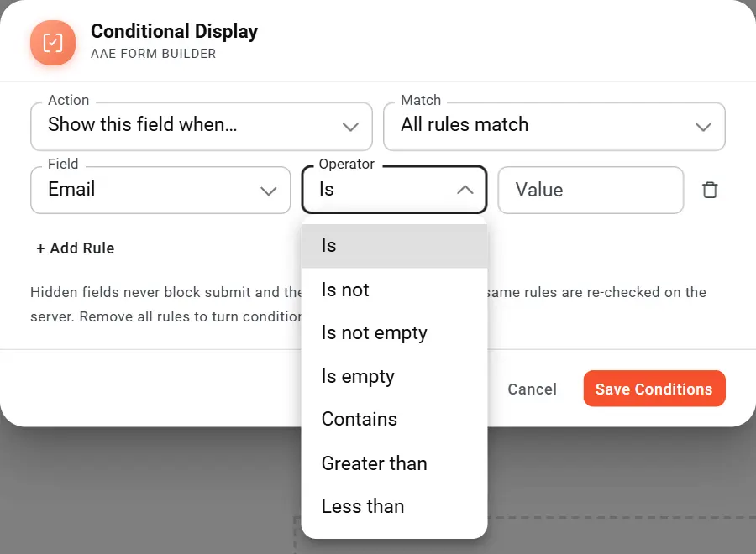Viewport: 756px width, 554px height.
Task: Collapse the Operator dropdown
Action: 395,190
